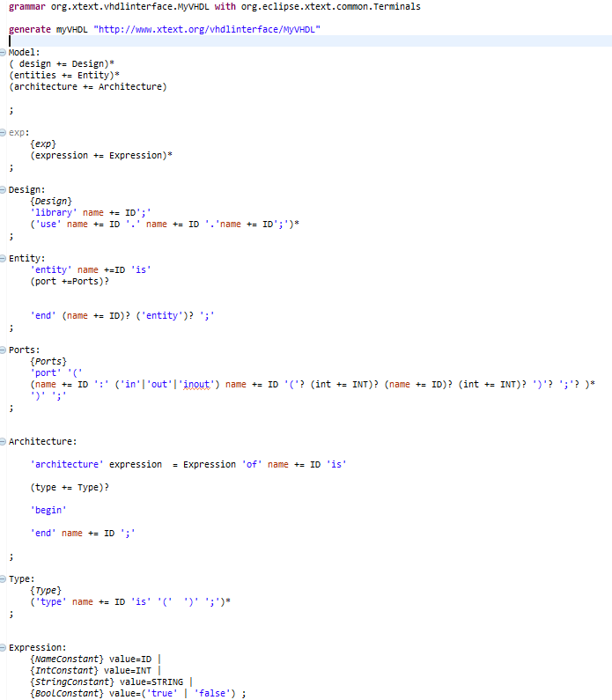This screenshot has width=612, height=700.
Task: Click '( design += Design)*' line
Action: tap(62, 64)
